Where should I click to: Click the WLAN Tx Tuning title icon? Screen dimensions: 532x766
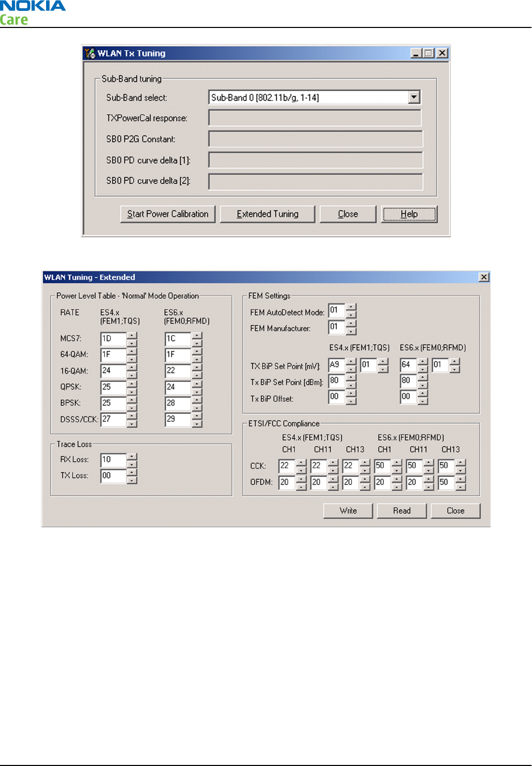pos(90,53)
